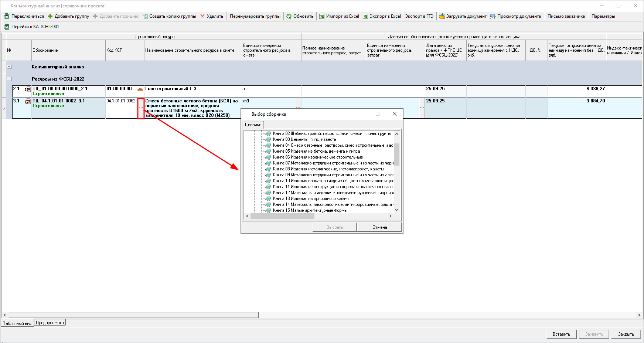Select the Ценники tab in the dialog

[253, 125]
